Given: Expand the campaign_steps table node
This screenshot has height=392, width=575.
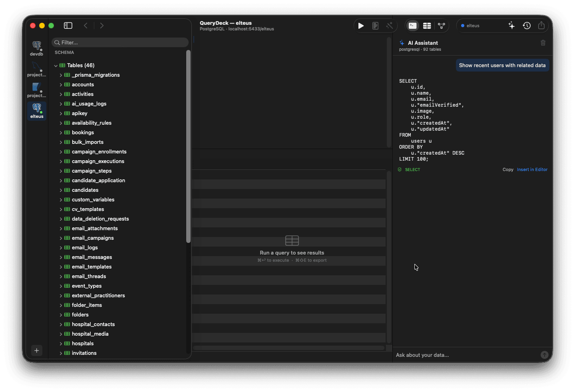Looking at the screenshot, I should pyautogui.click(x=61, y=171).
